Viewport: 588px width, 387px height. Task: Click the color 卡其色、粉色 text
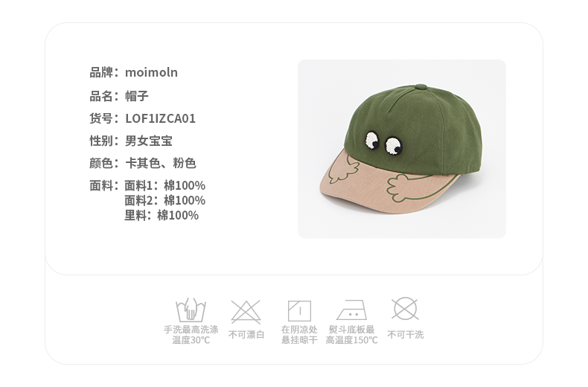161,163
